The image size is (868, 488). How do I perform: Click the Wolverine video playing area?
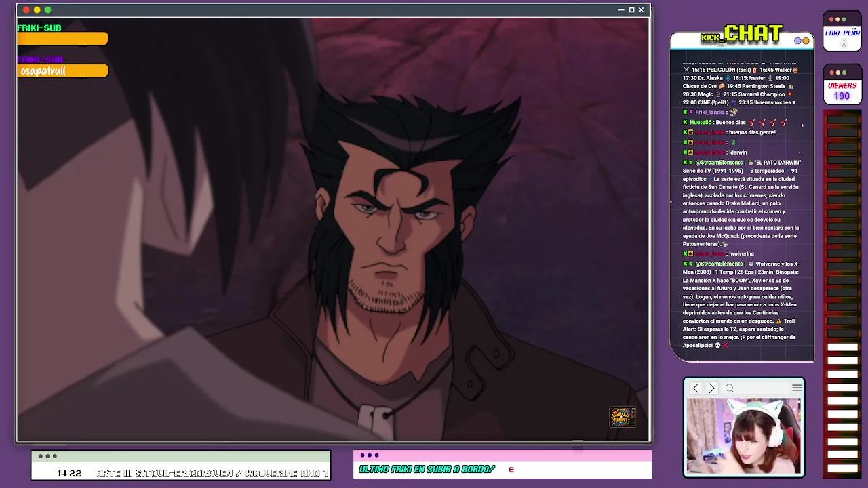333,229
